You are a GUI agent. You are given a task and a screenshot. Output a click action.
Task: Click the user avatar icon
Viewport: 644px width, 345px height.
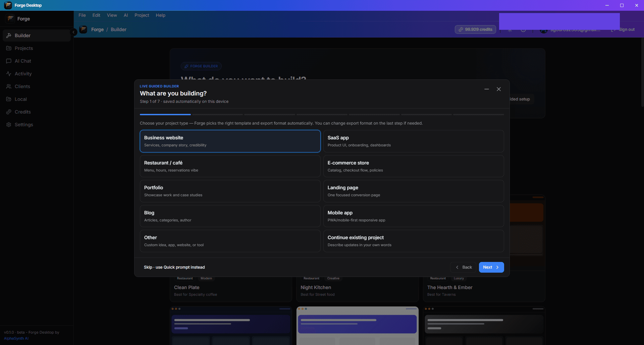(x=544, y=31)
